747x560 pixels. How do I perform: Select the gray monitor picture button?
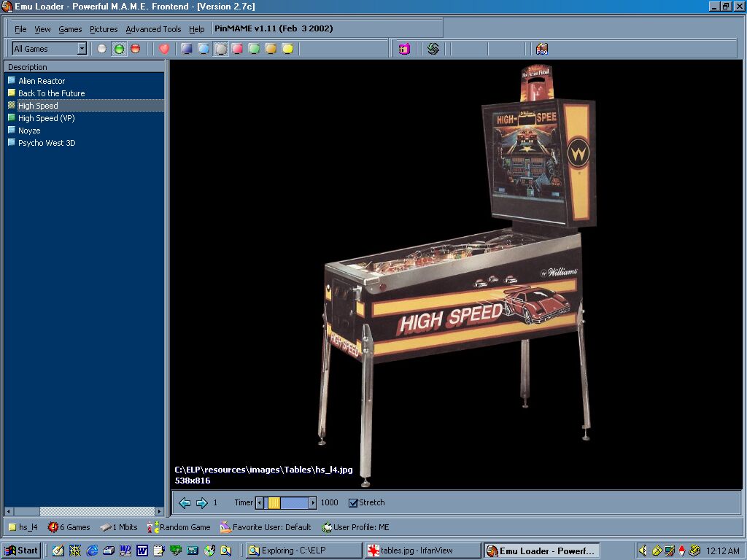(x=220, y=49)
